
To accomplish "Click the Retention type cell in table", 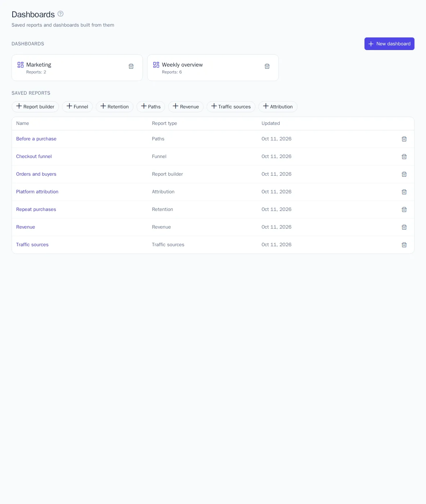I will (x=162, y=210).
